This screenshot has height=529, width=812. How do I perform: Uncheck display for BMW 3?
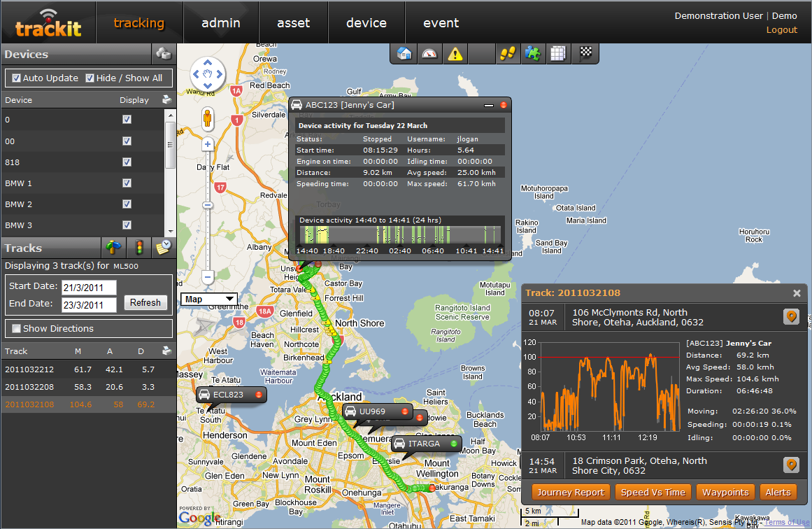point(127,225)
